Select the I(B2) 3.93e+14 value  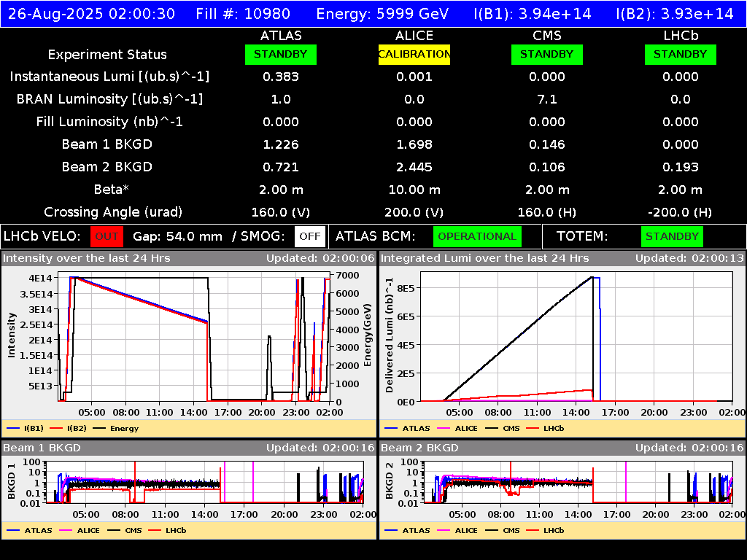(675, 14)
